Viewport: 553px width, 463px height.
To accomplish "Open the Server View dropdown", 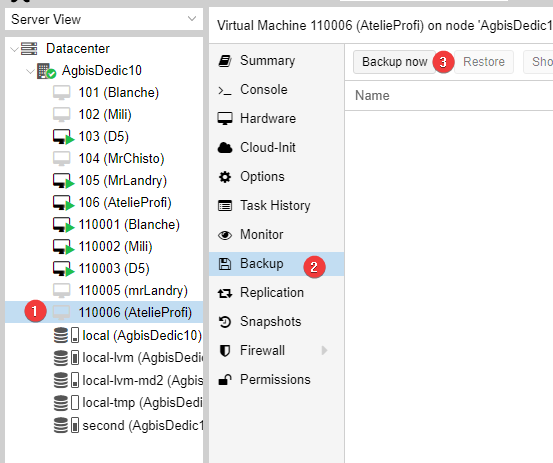I will point(104,19).
